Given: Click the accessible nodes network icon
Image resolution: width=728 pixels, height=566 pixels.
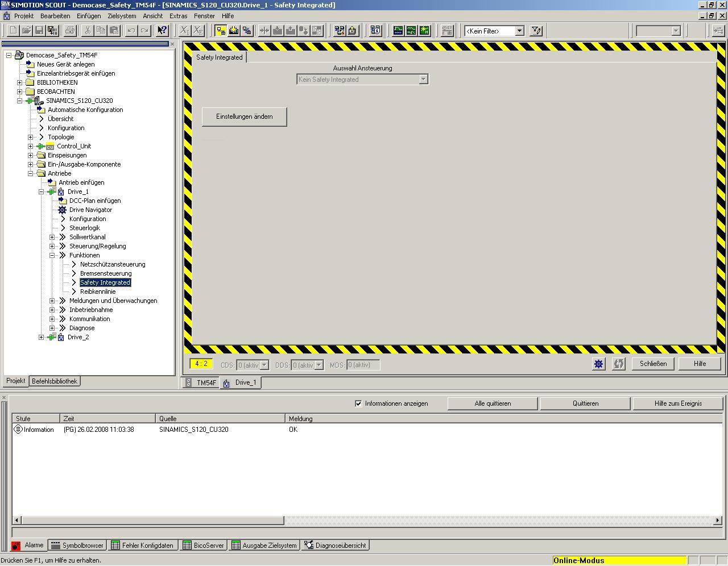Looking at the screenshot, I should tap(340, 31).
